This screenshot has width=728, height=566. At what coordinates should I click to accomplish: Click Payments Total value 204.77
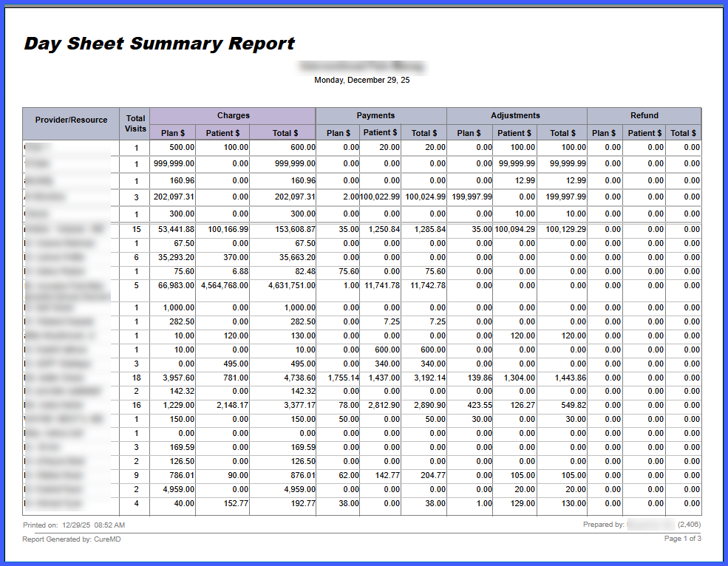click(x=433, y=475)
